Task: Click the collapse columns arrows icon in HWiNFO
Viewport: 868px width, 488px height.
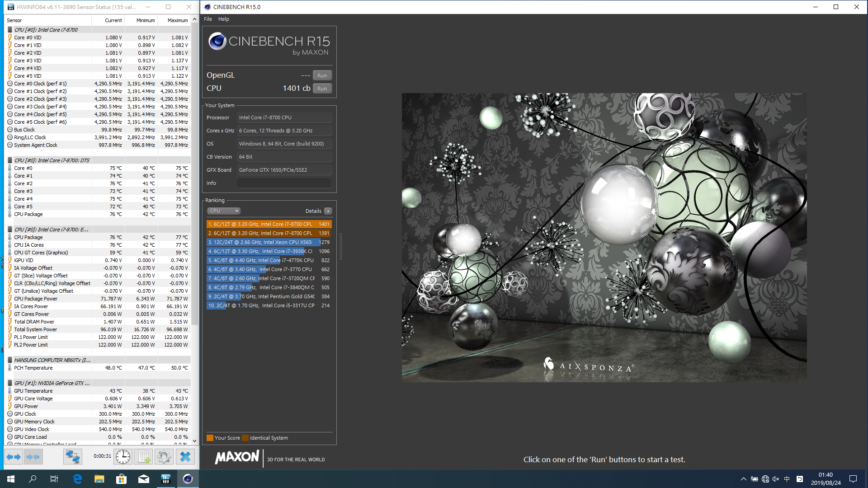Action: pyautogui.click(x=33, y=457)
